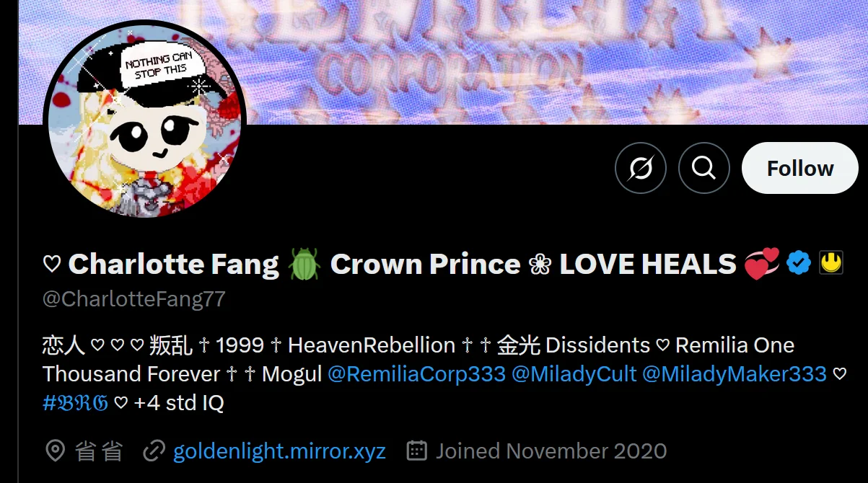The image size is (868, 483).
Task: Select the @CharlotteFang77 handle text
Action: click(x=134, y=299)
